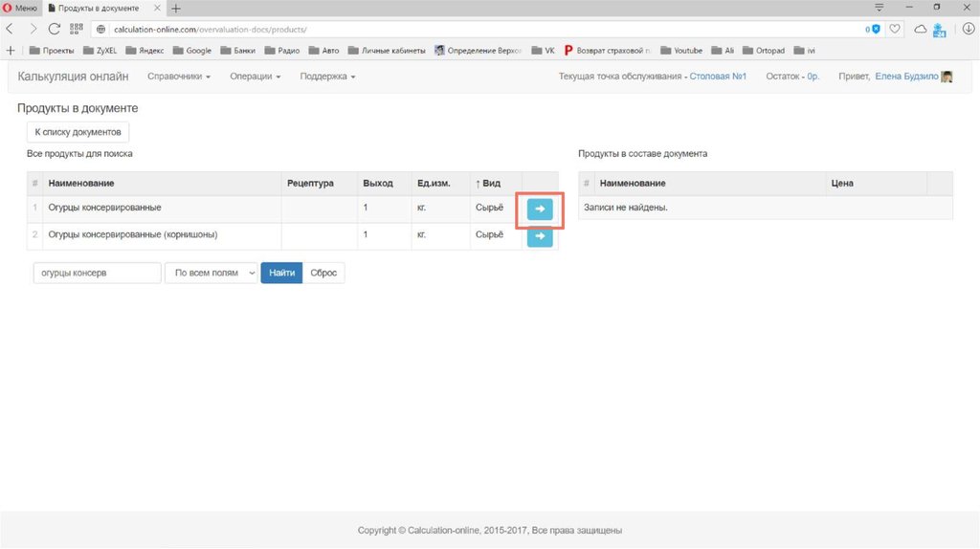The width and height of the screenshot is (980, 549).
Task: Bookmark page with the heart icon
Action: pos(895,29)
